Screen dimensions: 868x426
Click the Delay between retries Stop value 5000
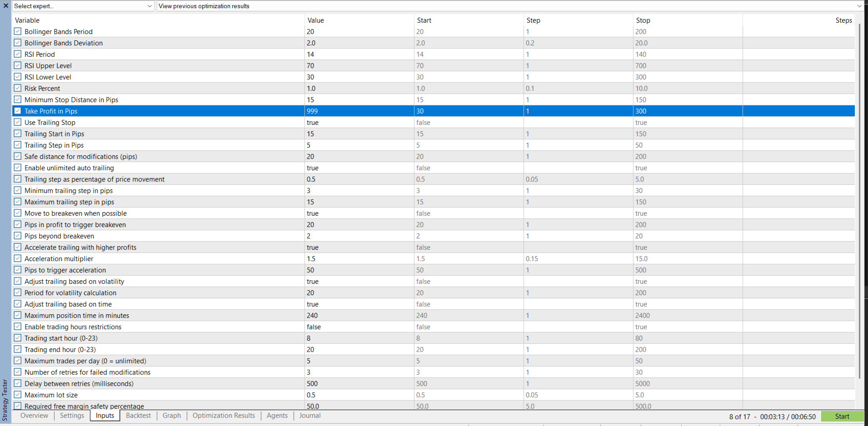(x=688, y=383)
